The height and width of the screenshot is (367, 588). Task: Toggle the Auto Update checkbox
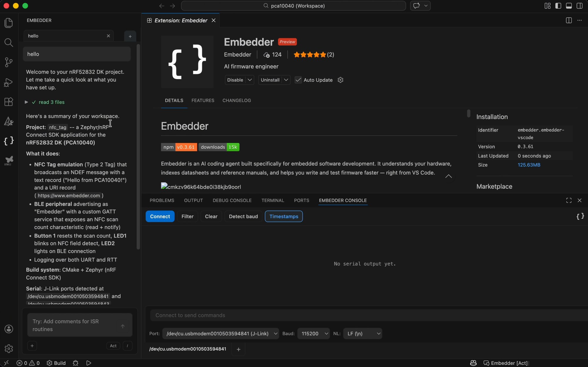298,80
